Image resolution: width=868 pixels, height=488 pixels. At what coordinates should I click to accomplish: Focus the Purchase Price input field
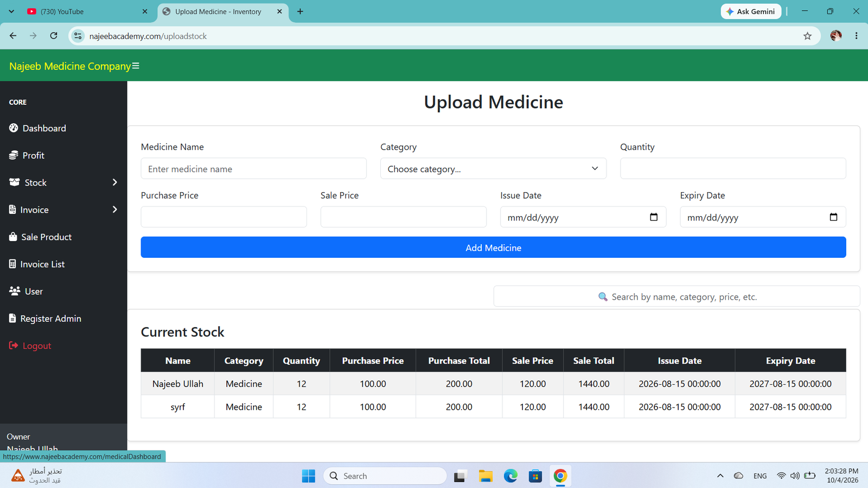(224, 217)
